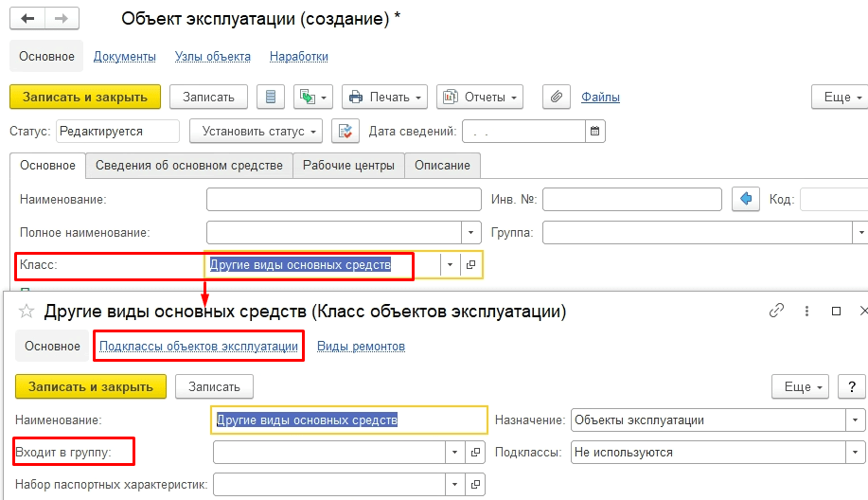Click the Код input field
The width and height of the screenshot is (868, 500).
(834, 199)
